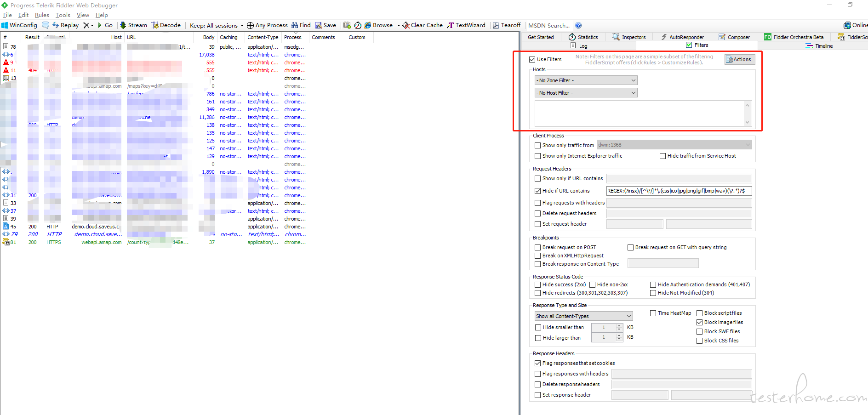Click the Actions button

click(x=740, y=59)
